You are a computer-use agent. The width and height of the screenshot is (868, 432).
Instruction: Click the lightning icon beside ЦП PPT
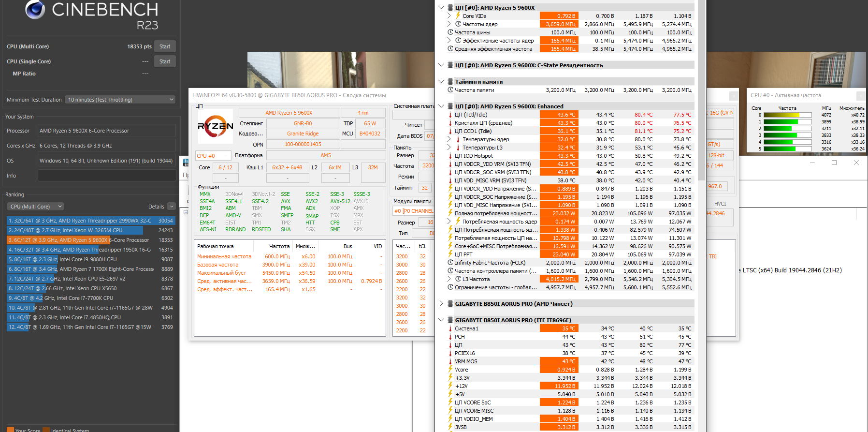(x=450, y=254)
